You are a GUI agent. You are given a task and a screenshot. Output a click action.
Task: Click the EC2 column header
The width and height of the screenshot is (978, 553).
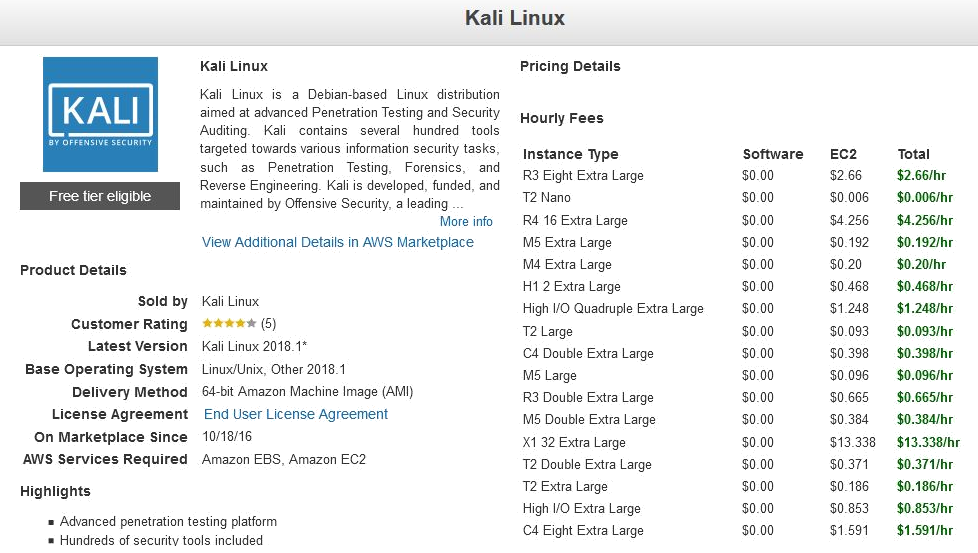pos(843,154)
